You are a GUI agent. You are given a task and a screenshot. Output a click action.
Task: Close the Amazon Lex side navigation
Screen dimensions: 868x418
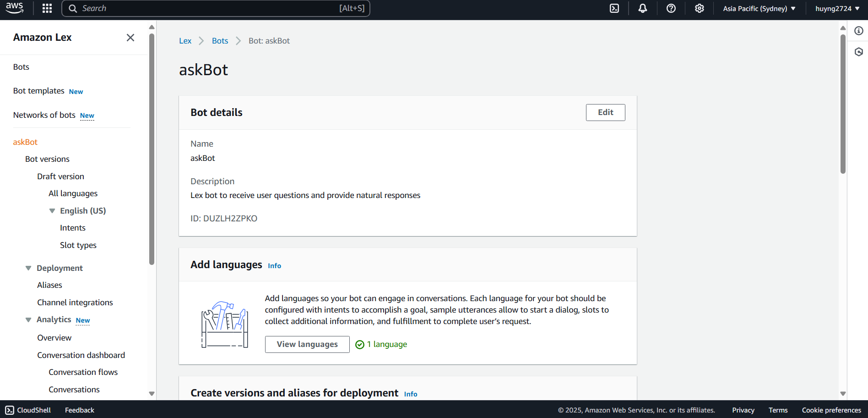(x=130, y=38)
